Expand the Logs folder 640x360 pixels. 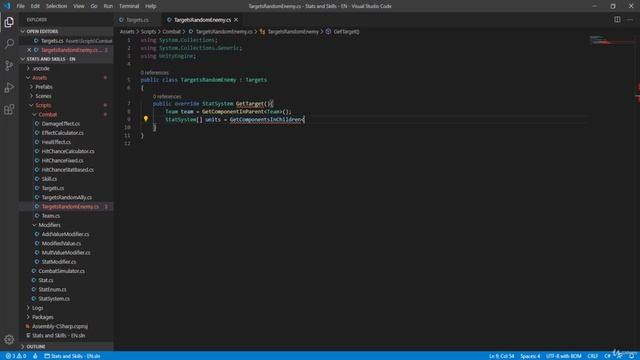[38, 308]
